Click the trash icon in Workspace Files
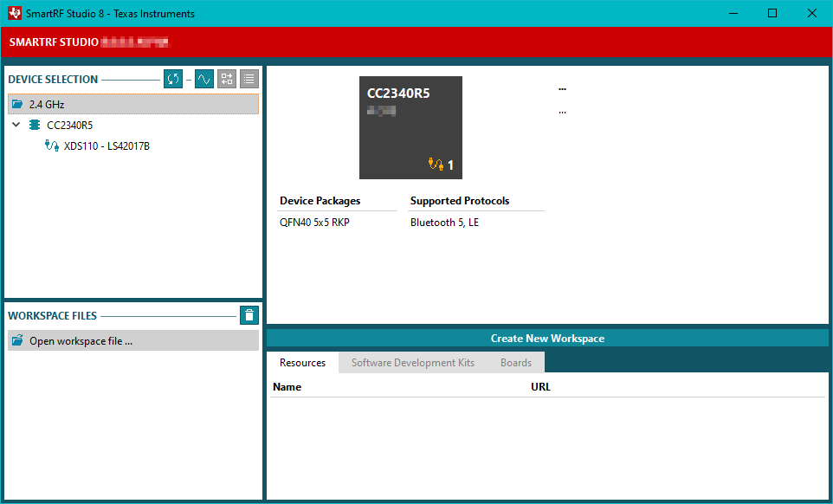Screen dimensions: 833x504 click(249, 315)
